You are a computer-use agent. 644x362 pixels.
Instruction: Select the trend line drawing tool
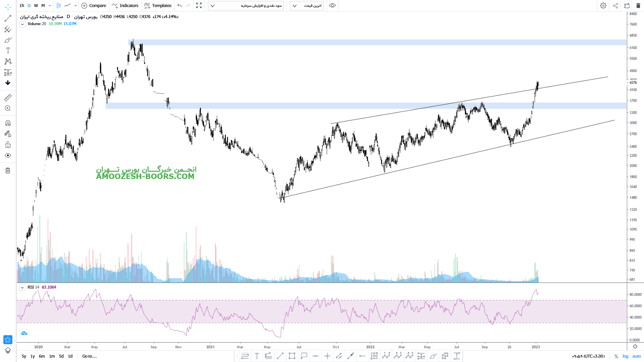click(8, 18)
